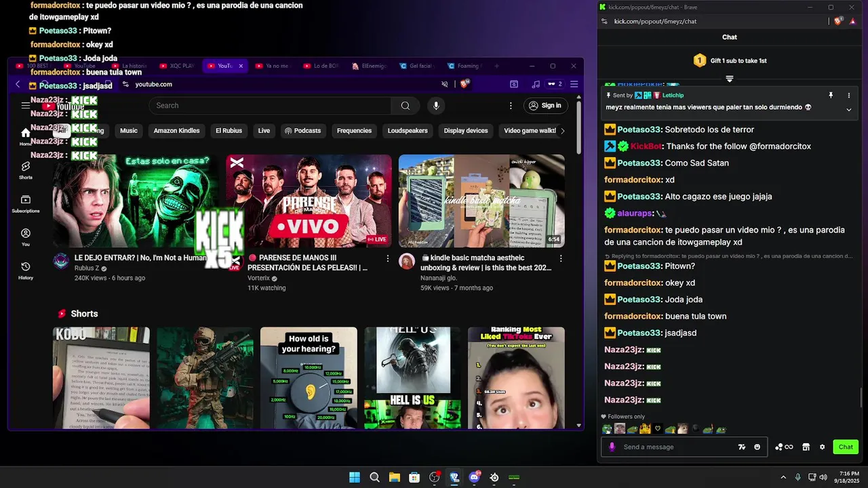Select the Live category chip
This screenshot has width=868, height=488.
tap(264, 131)
